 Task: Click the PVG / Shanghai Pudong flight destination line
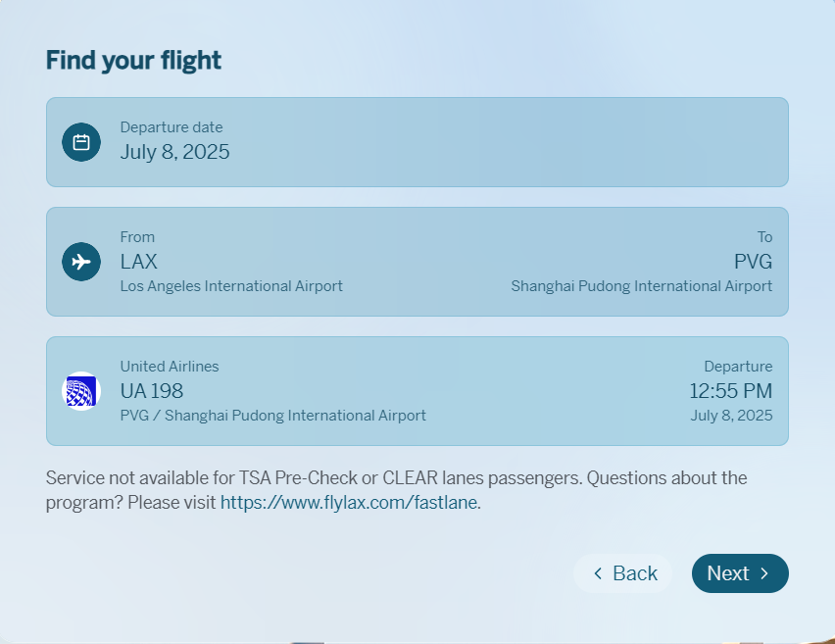[272, 416]
